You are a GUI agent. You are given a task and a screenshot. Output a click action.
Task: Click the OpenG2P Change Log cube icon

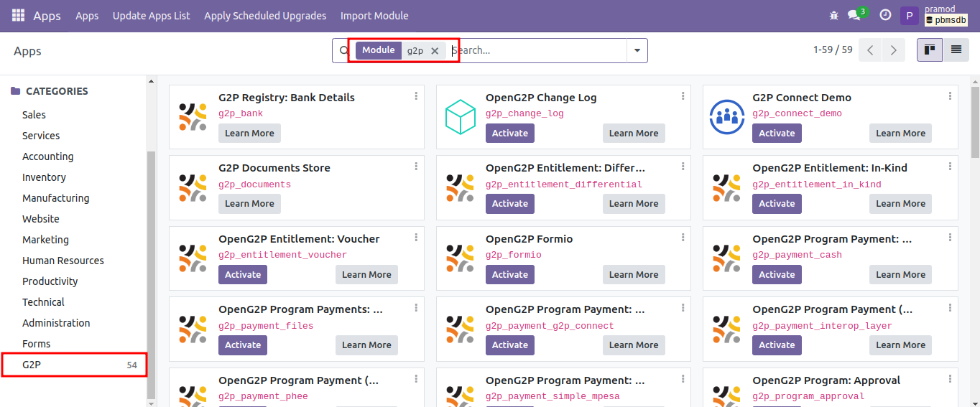click(x=461, y=117)
